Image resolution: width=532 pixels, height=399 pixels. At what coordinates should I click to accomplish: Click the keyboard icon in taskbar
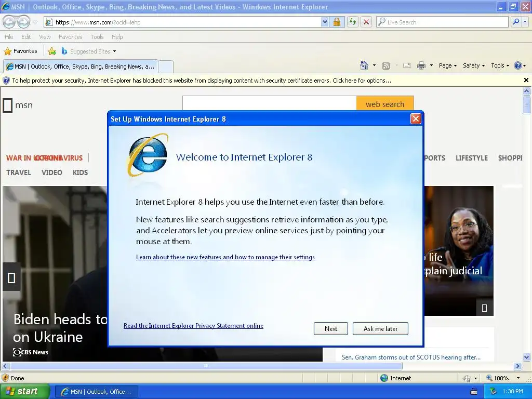[x=474, y=392]
